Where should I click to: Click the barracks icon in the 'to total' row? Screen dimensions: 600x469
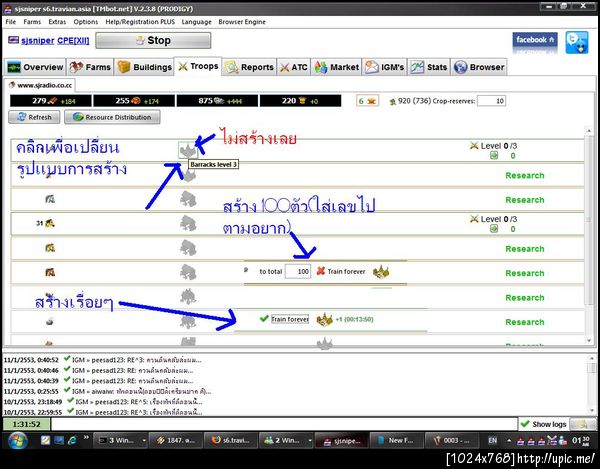188,272
